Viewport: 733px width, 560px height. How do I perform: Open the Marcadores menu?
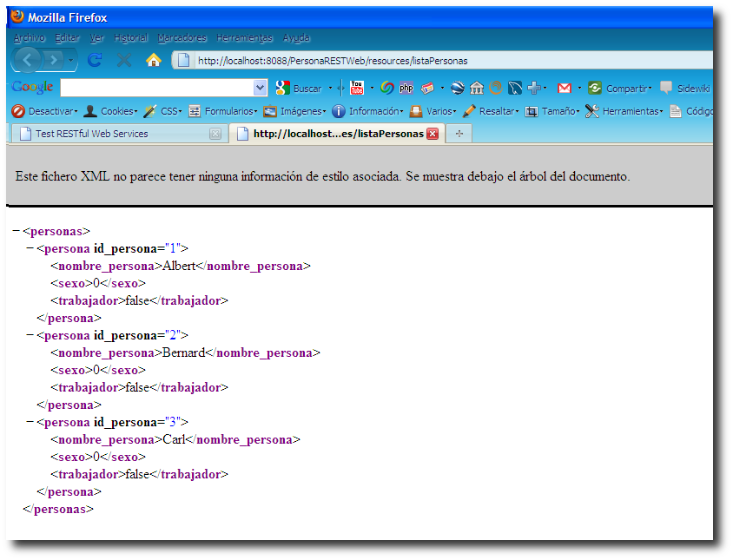182,37
